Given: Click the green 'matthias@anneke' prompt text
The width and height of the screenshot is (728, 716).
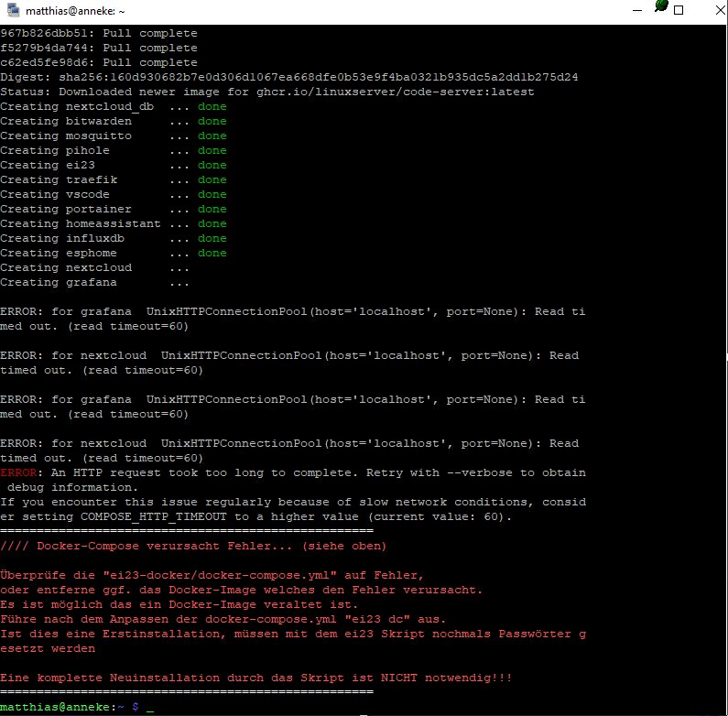Looking at the screenshot, I should (x=55, y=707).
